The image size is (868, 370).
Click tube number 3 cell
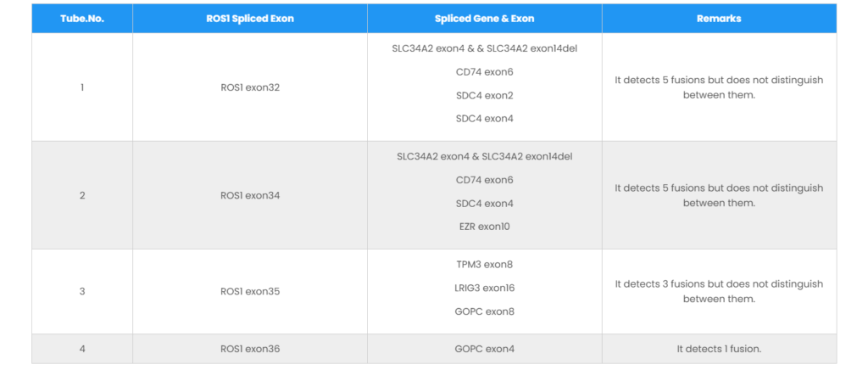[82, 291]
